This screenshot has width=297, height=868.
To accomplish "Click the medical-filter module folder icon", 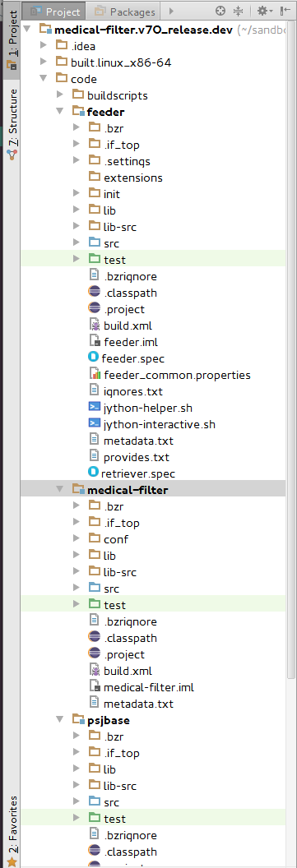I will coord(78,490).
